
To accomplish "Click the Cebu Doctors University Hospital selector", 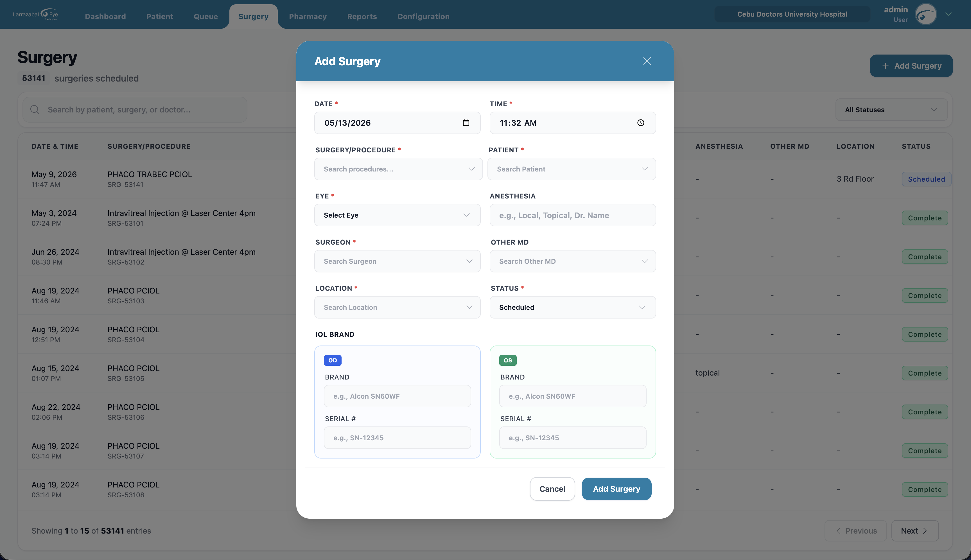I will (x=792, y=14).
